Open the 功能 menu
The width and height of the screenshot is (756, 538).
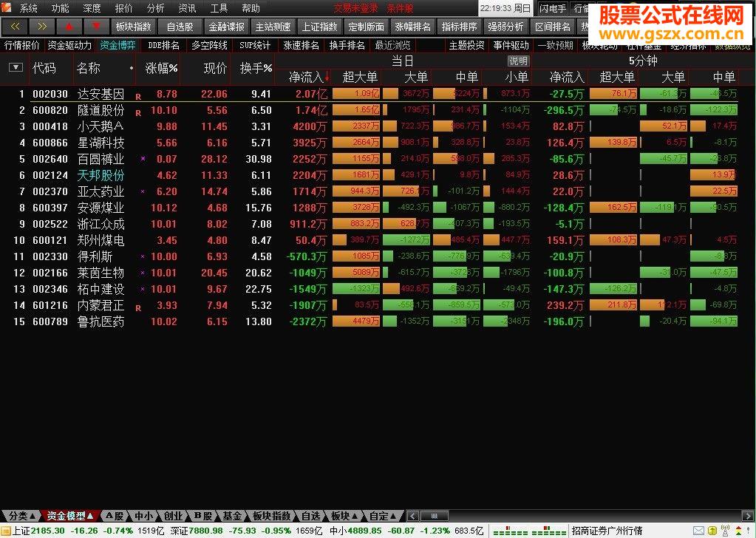pos(60,8)
